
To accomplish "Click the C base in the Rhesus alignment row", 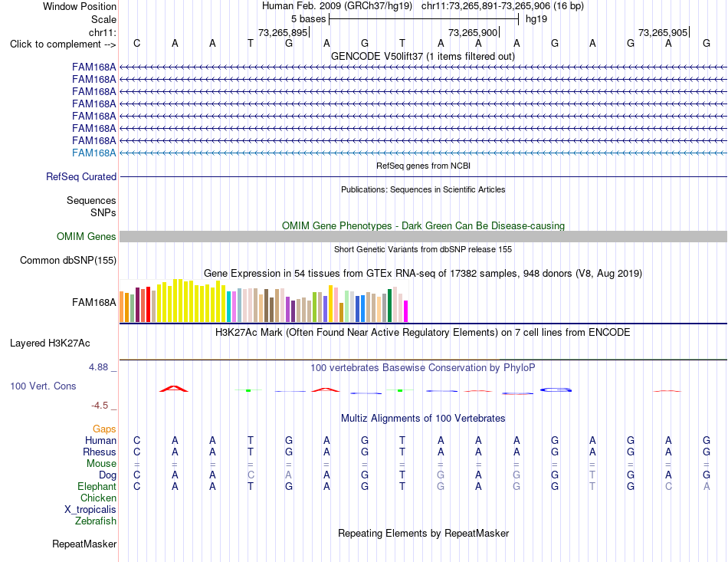I will click(x=136, y=452).
